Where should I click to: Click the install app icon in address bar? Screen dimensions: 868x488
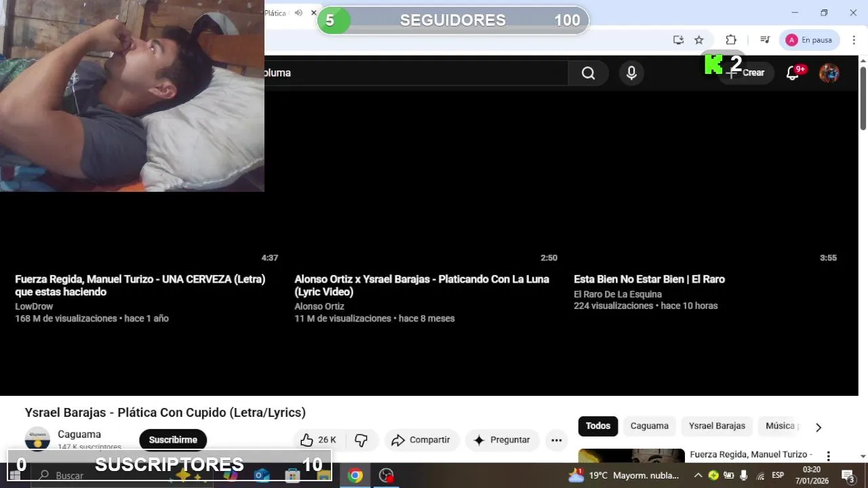pos(678,40)
